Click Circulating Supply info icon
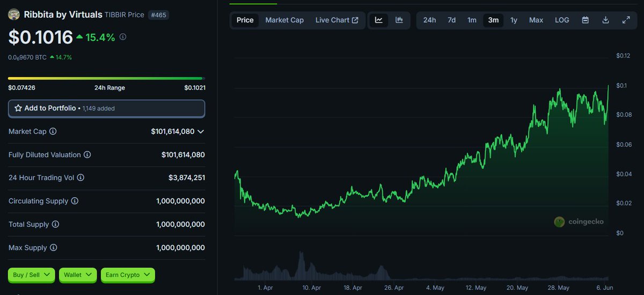Image resolution: width=644 pixels, height=295 pixels. [x=75, y=201]
